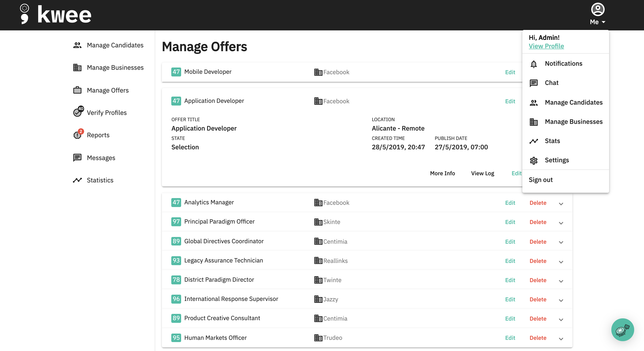Click the Jazzy company building icon
The width and height of the screenshot is (644, 351).
point(318,299)
